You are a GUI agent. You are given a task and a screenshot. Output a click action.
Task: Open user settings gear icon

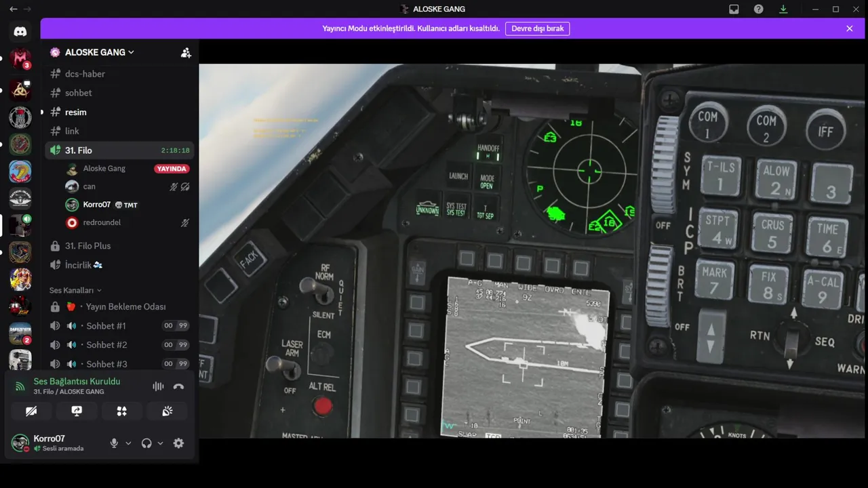tap(178, 443)
